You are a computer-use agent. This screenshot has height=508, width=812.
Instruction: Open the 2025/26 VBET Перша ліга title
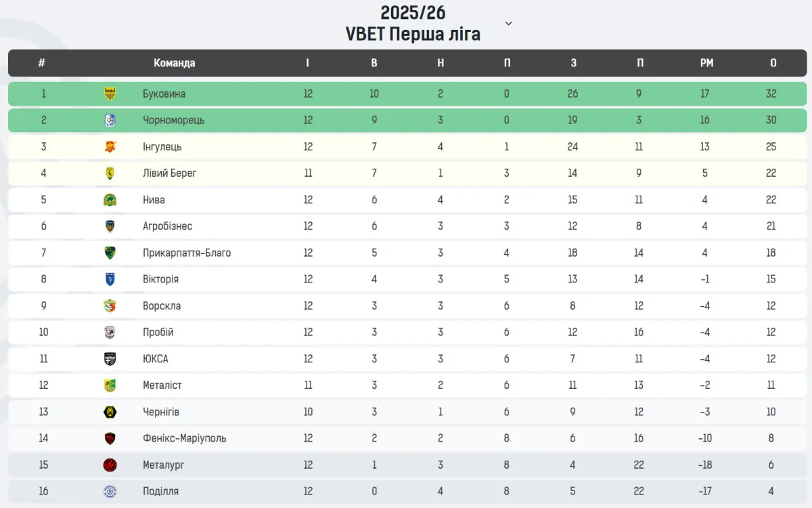click(x=413, y=24)
